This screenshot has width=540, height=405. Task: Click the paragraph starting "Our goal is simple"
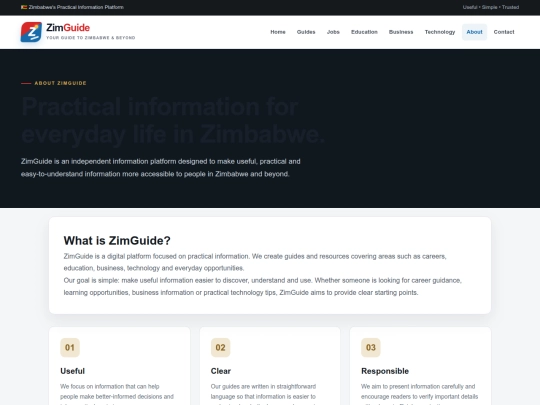(262, 287)
